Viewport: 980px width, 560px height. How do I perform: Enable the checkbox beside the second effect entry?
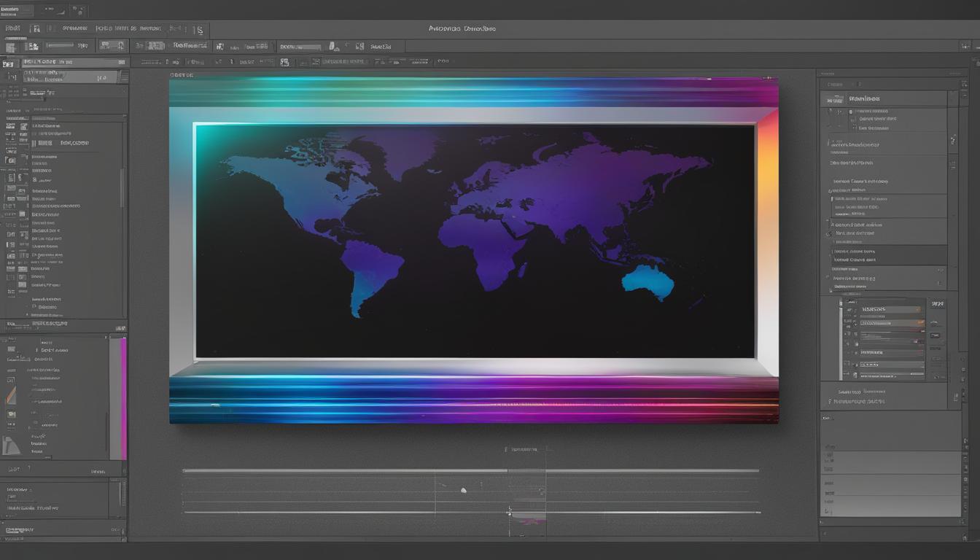tap(828, 235)
